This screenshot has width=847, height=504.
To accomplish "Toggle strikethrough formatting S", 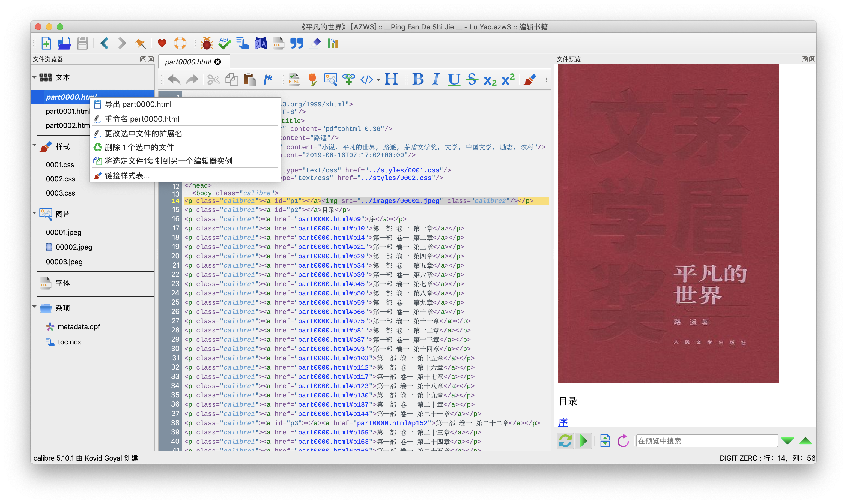I will 472,80.
